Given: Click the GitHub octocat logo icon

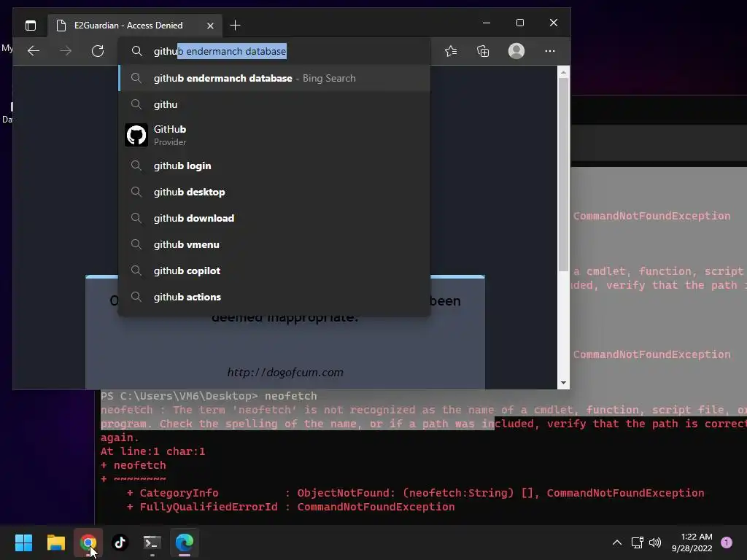Looking at the screenshot, I should [x=136, y=135].
